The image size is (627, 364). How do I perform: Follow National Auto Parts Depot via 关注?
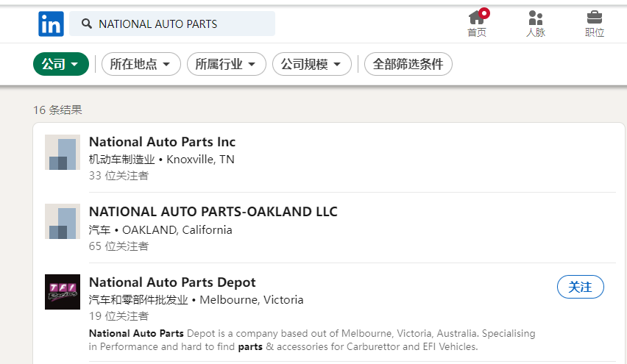[x=580, y=287]
